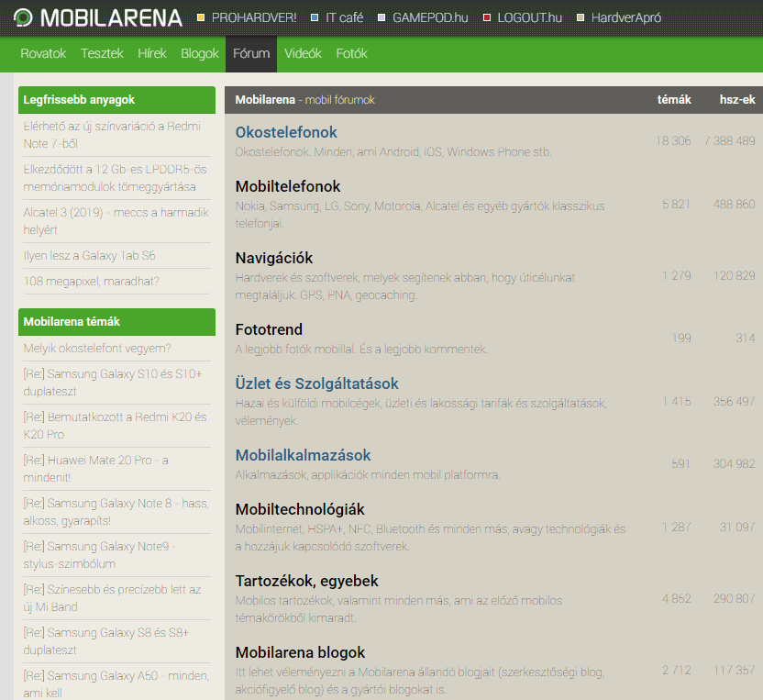Open 'Ilyen lesz a Galaxy Tab S6'
Viewport: 763px width, 700px height.
click(90, 256)
